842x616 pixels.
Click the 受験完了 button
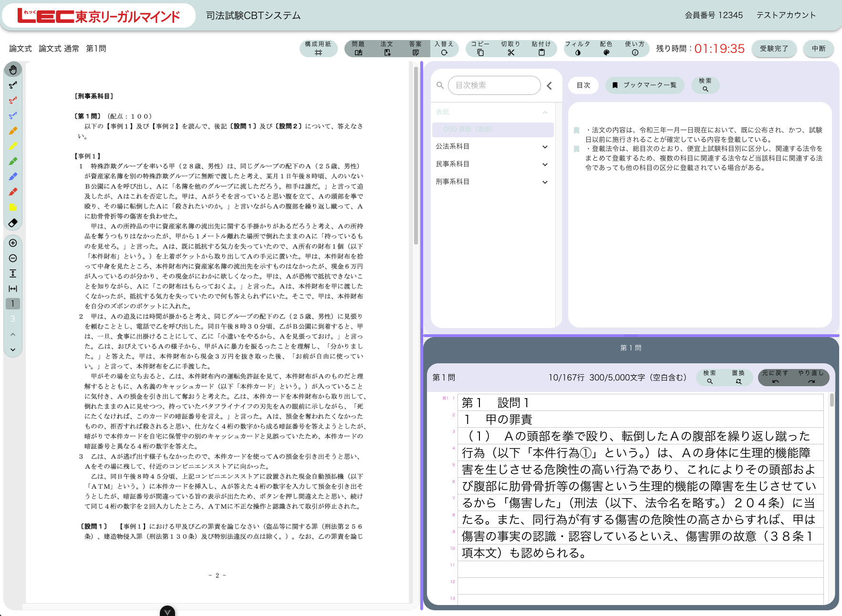[x=774, y=49]
